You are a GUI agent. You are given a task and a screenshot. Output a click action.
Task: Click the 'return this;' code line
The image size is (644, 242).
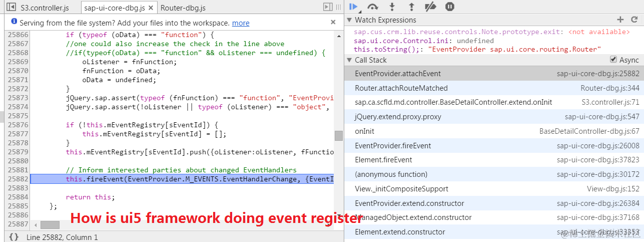tap(90, 197)
